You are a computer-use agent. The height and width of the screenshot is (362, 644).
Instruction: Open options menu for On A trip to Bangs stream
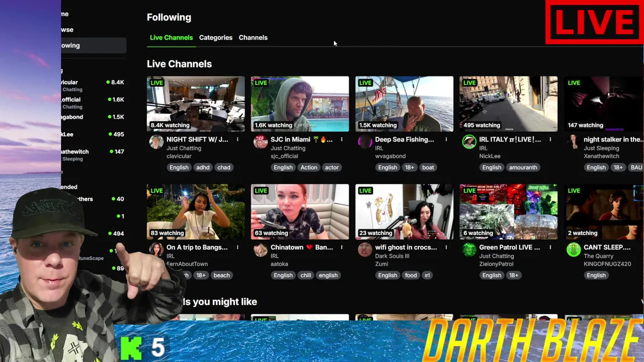coord(237,247)
